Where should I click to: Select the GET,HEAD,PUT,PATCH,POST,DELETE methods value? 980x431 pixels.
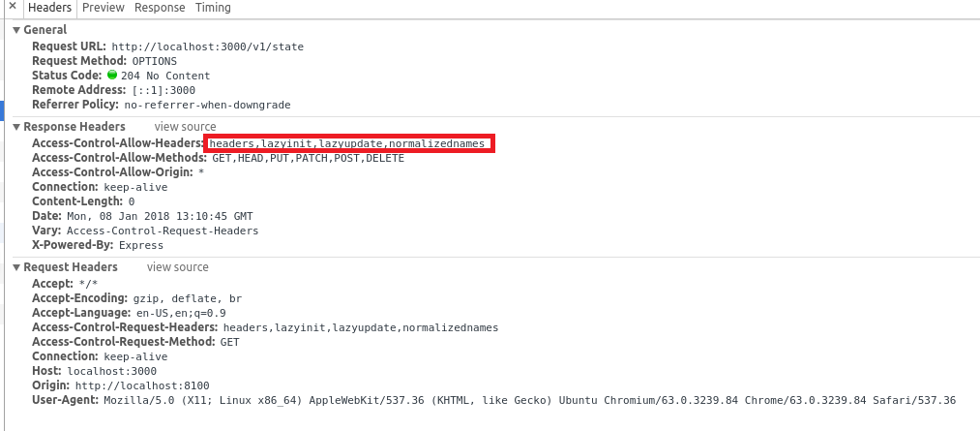pyautogui.click(x=309, y=158)
